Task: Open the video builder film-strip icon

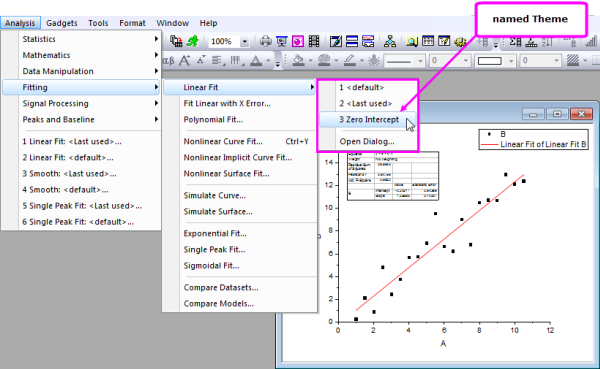Action: [x=314, y=41]
